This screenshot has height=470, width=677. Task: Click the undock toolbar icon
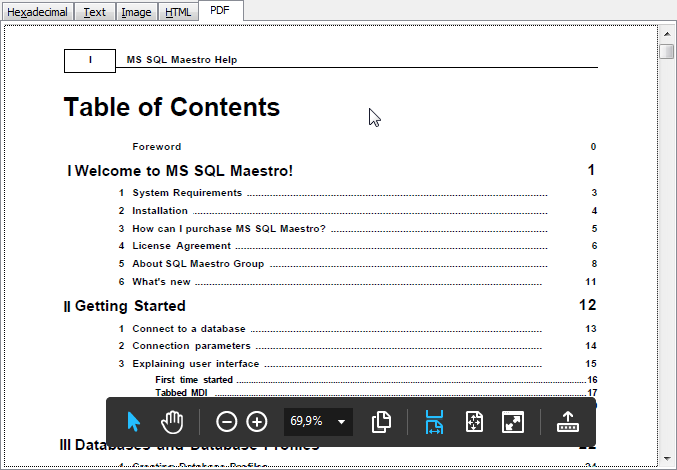tap(568, 422)
